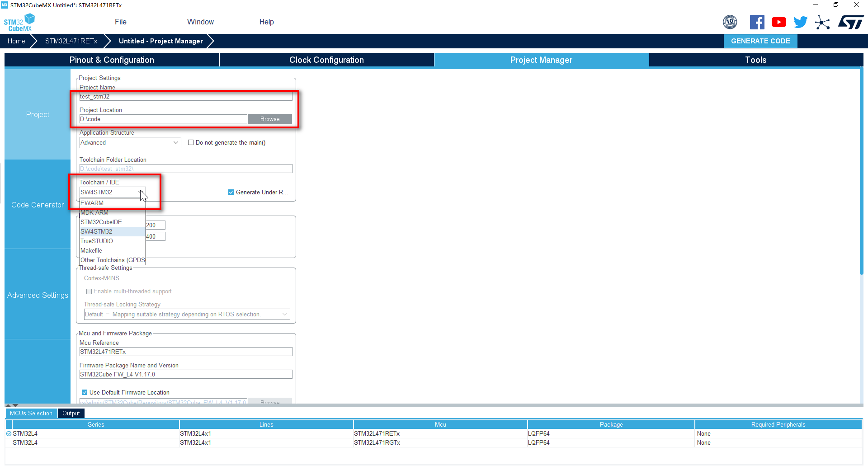Open the ST 10-year anniversary badge icon
The width and height of the screenshot is (868, 470).
click(730, 22)
